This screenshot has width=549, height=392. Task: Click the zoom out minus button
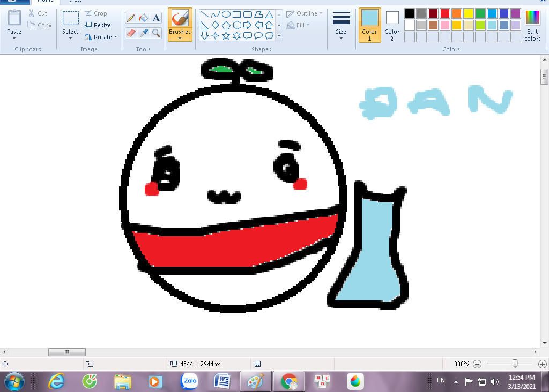point(477,364)
